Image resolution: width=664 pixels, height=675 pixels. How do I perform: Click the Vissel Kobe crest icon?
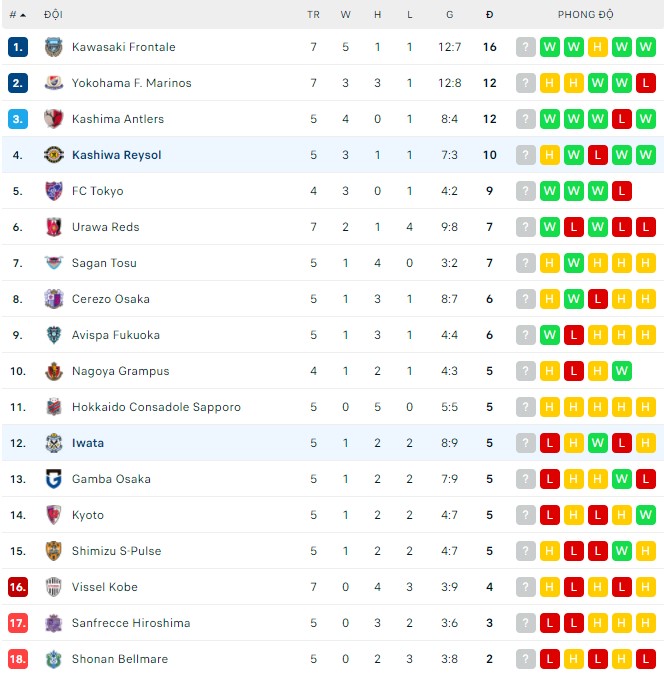(x=54, y=587)
